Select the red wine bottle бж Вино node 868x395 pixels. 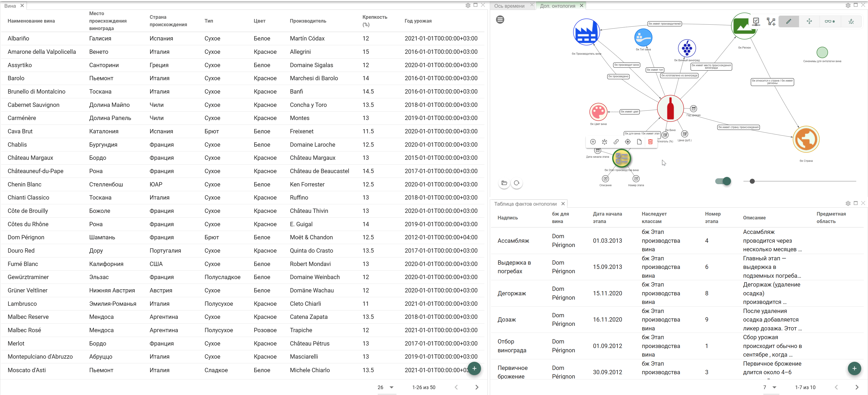click(x=670, y=108)
